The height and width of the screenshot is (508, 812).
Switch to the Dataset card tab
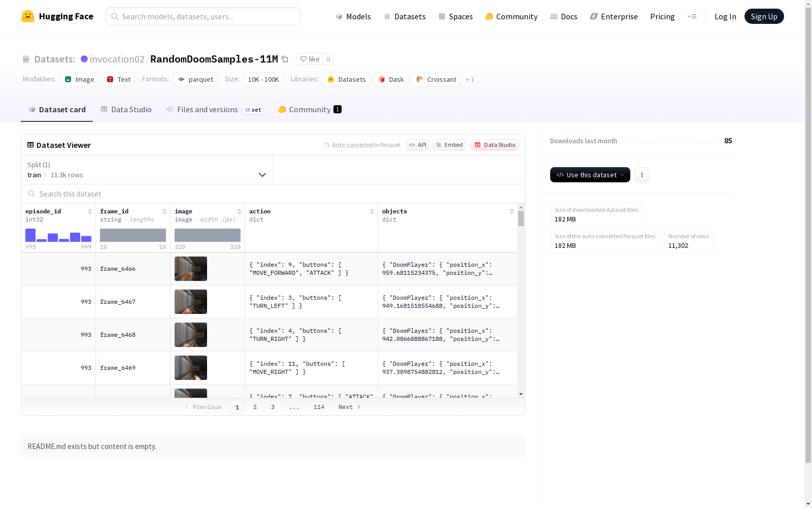pyautogui.click(x=57, y=110)
